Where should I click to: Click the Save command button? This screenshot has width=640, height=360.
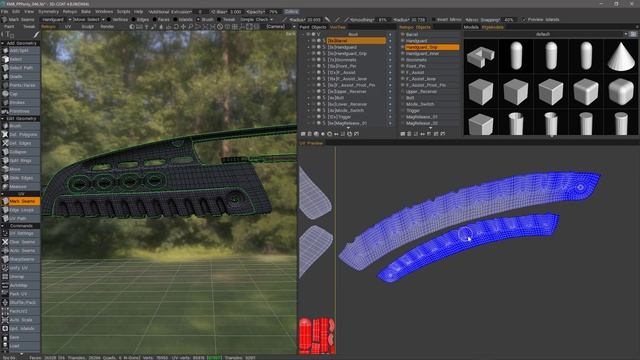click(x=20, y=337)
